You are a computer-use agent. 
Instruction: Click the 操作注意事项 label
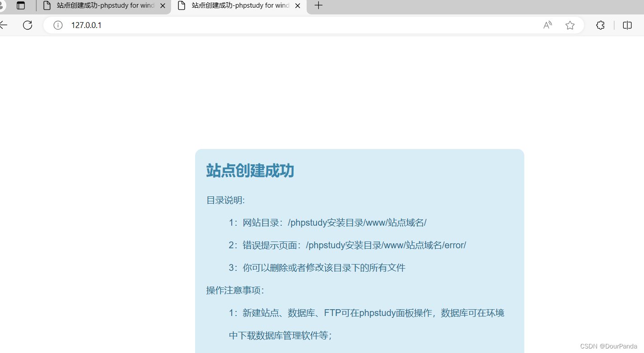point(235,290)
